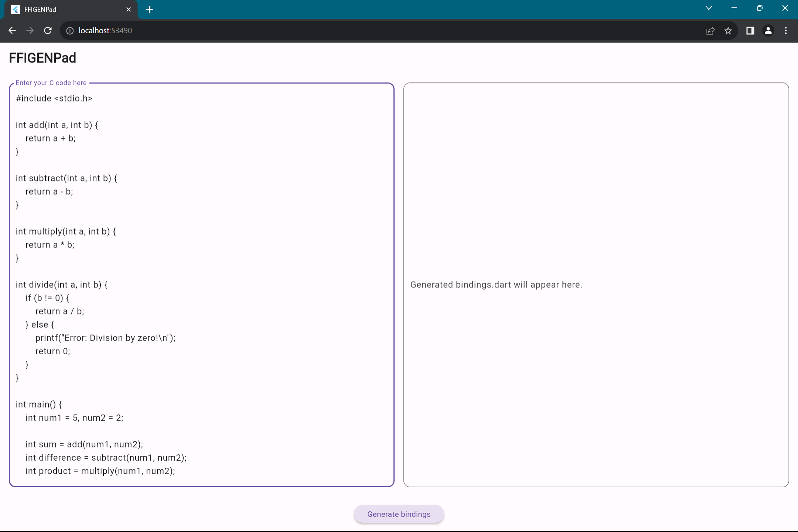Reload the localhost page
This screenshot has width=798, height=532.
click(x=48, y=31)
